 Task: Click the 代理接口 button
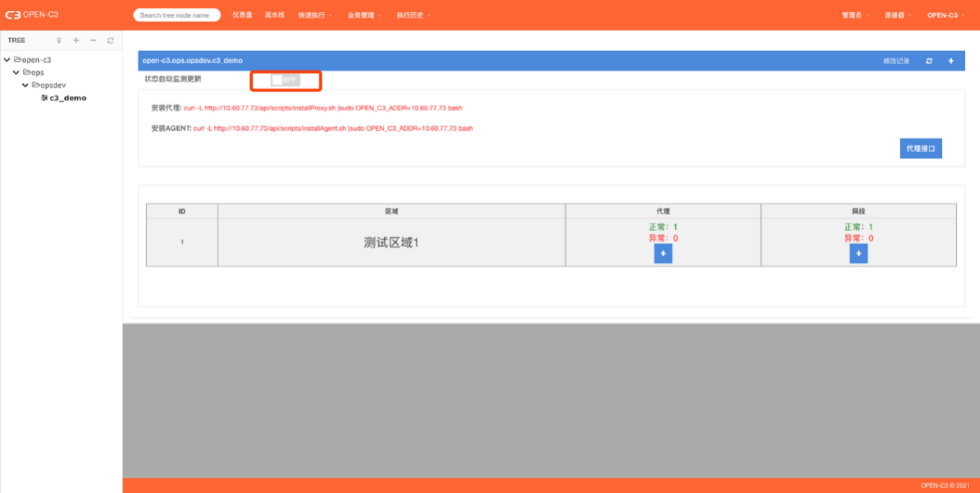coord(920,149)
